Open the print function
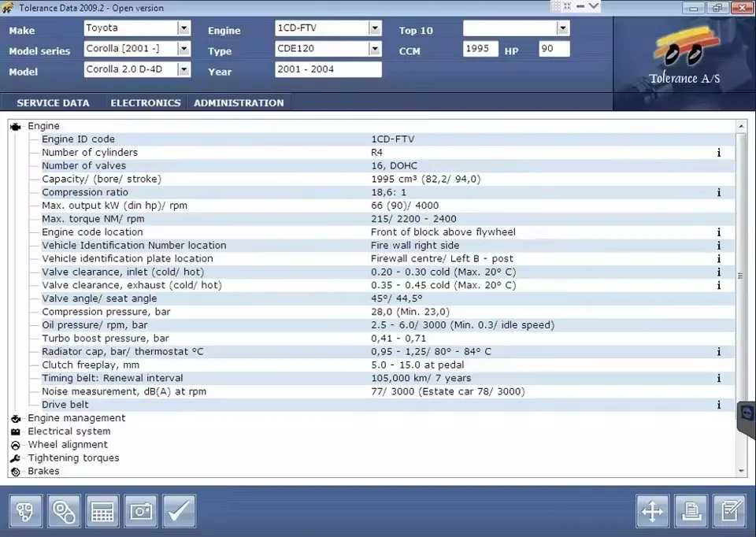756x537 pixels. tap(691, 511)
